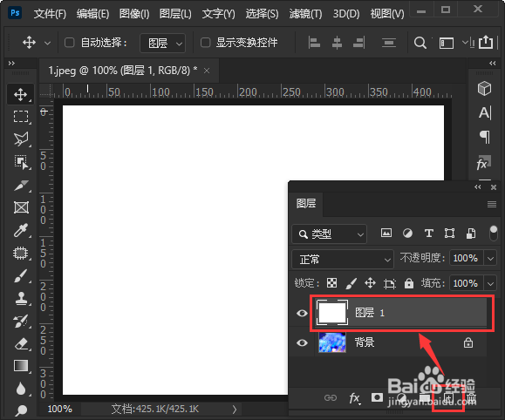The width and height of the screenshot is (505, 420).
Task: Open the Layers panel flyout menu
Action: 491,204
